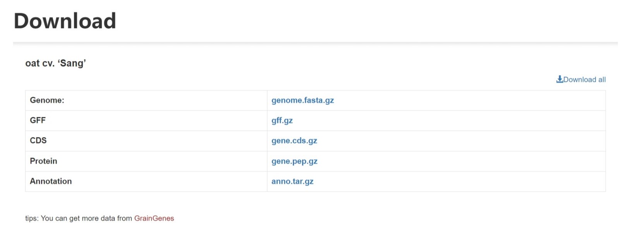This screenshot has height=249, width=644.
Task: Click the Annotation row label
Action: coord(51,181)
